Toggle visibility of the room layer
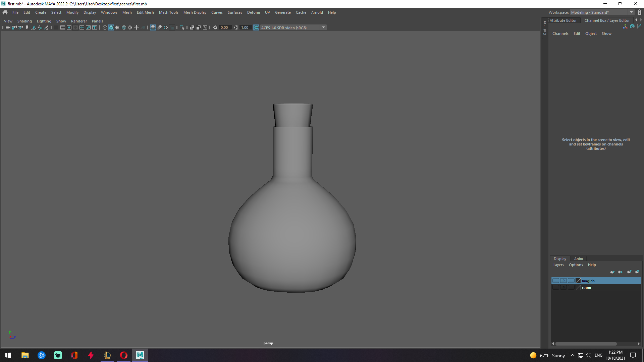 click(556, 287)
